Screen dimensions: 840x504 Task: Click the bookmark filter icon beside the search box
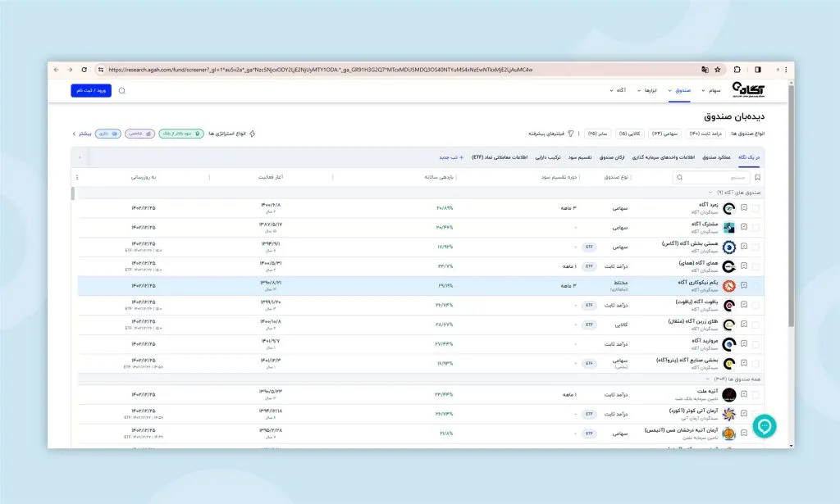pyautogui.click(x=757, y=177)
